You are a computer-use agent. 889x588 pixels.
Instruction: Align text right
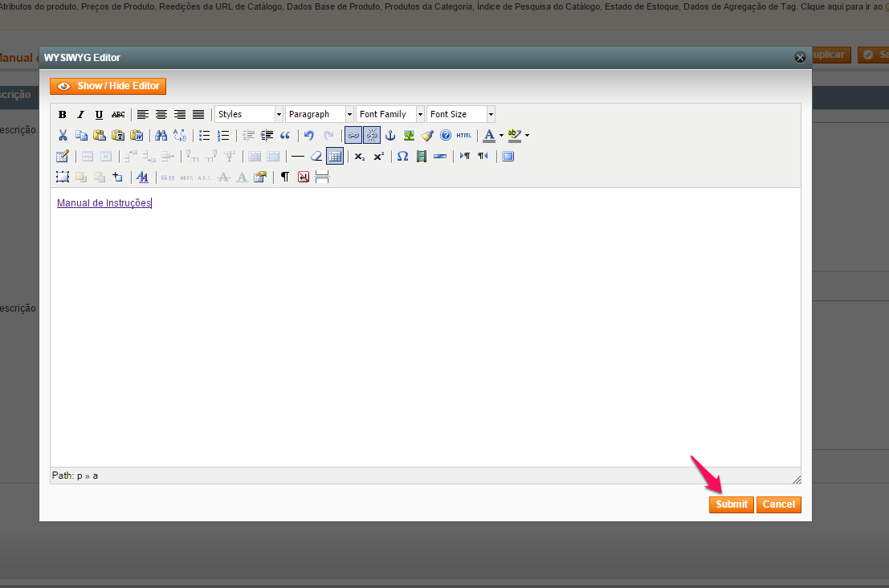180,115
